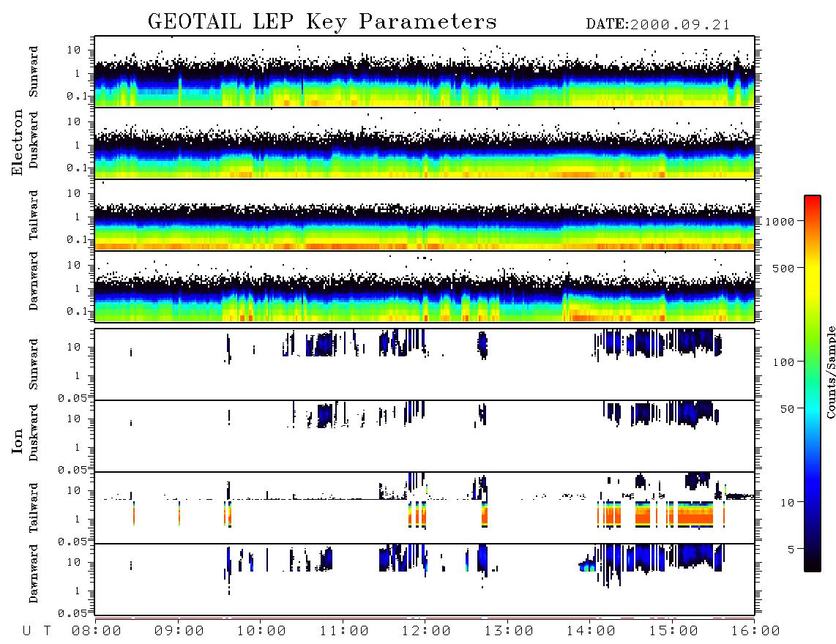The width and height of the screenshot is (836, 644).
Task: Click the 13:00 time tick label
Action: (509, 632)
